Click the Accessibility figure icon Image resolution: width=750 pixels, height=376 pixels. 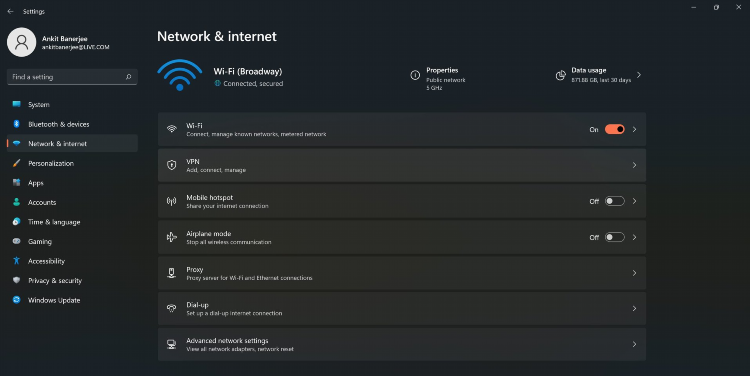click(17, 261)
